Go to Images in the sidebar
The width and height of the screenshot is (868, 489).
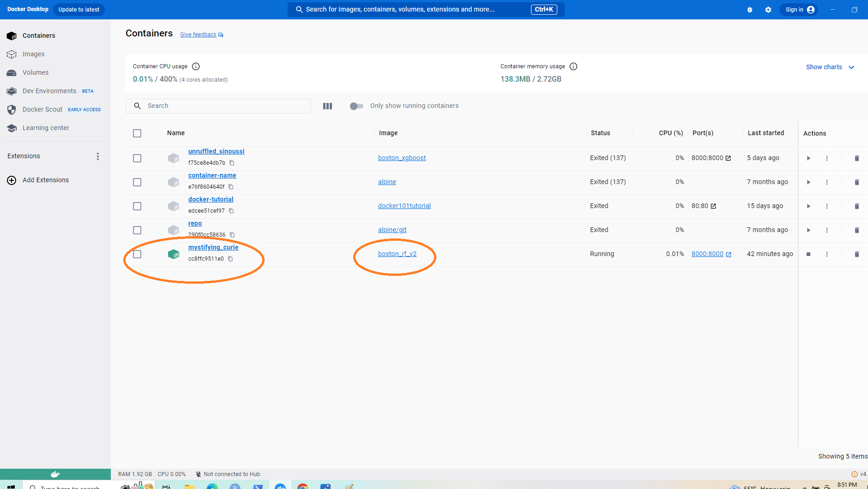point(34,54)
